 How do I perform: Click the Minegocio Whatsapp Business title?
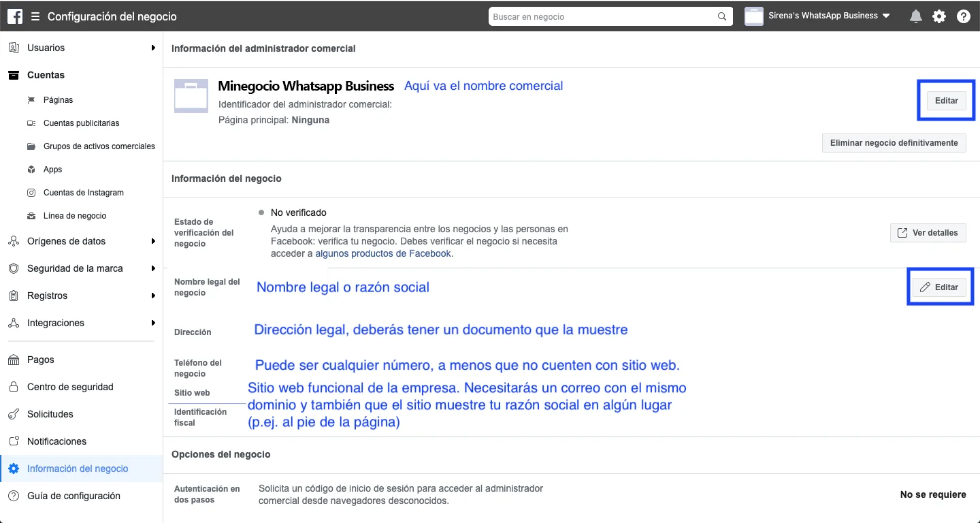pos(306,86)
